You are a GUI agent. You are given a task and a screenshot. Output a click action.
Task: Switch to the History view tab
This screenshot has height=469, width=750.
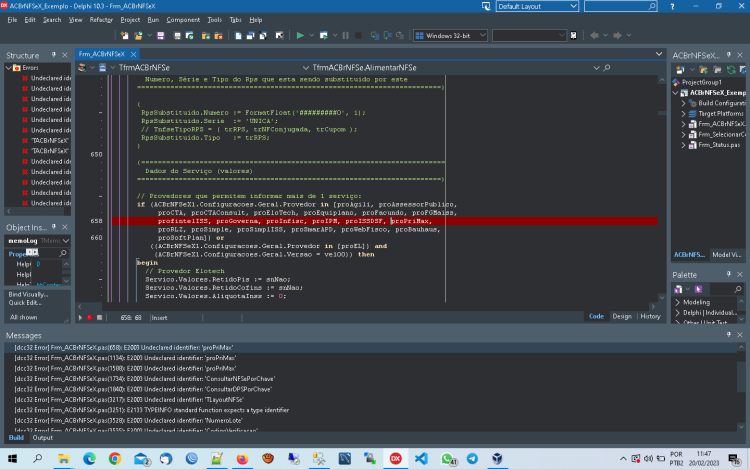tap(650, 316)
